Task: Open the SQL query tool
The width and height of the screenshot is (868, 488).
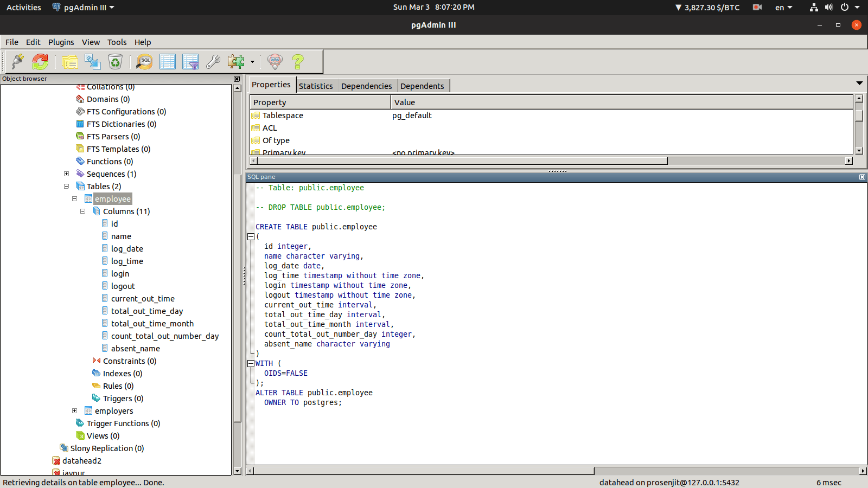Action: pos(144,62)
